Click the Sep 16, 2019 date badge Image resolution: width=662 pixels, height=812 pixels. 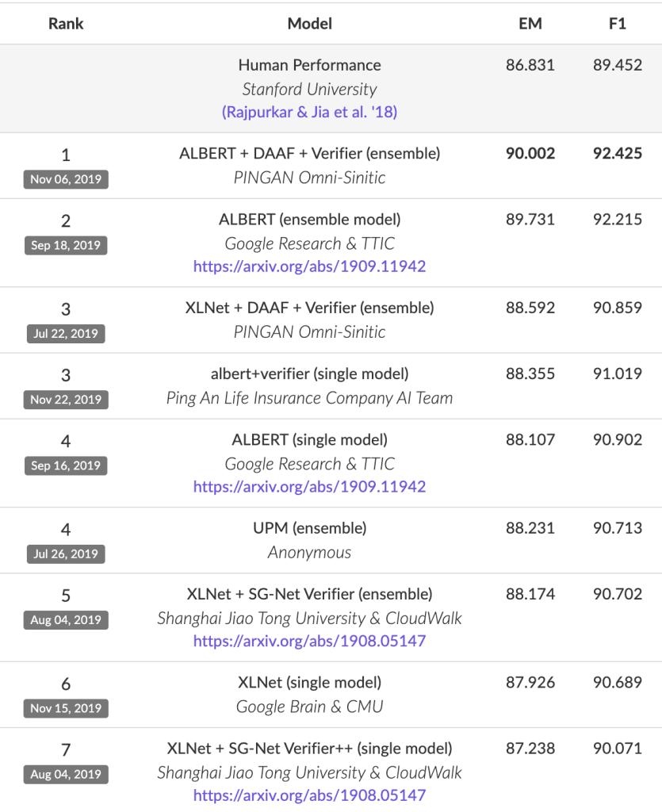(66, 465)
